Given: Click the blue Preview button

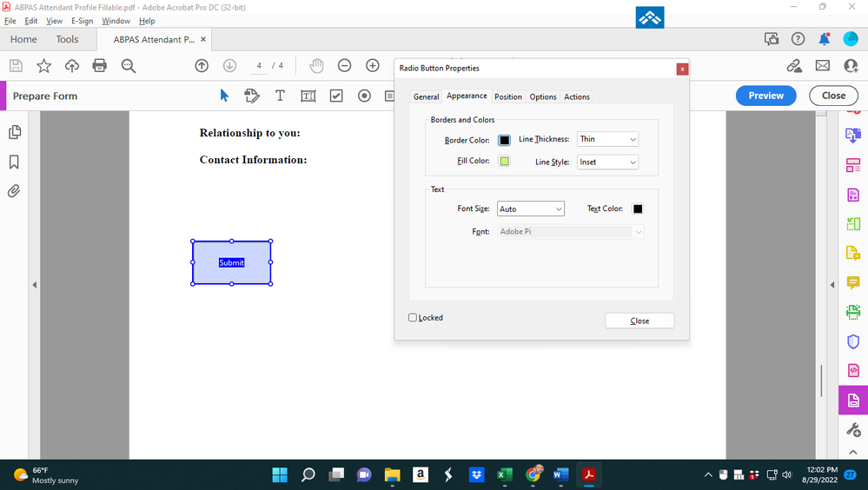Looking at the screenshot, I should pos(765,96).
